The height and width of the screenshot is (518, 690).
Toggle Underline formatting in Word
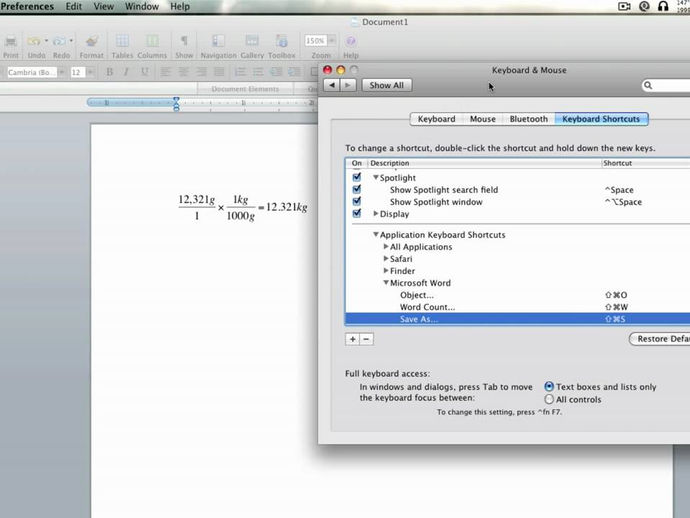[144, 72]
